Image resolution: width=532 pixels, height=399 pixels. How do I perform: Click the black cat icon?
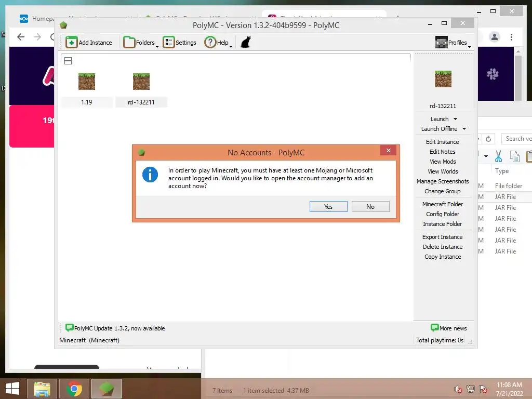[x=246, y=43]
